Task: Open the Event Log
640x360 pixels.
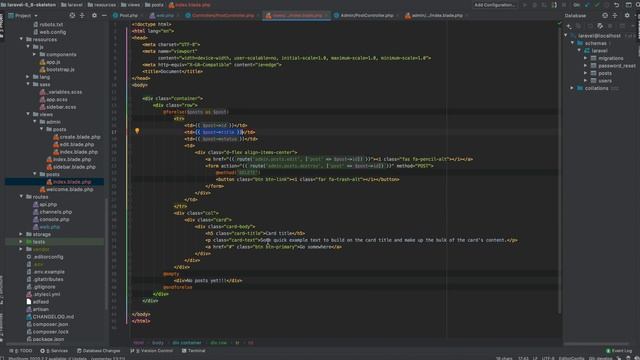Action: [619, 351]
